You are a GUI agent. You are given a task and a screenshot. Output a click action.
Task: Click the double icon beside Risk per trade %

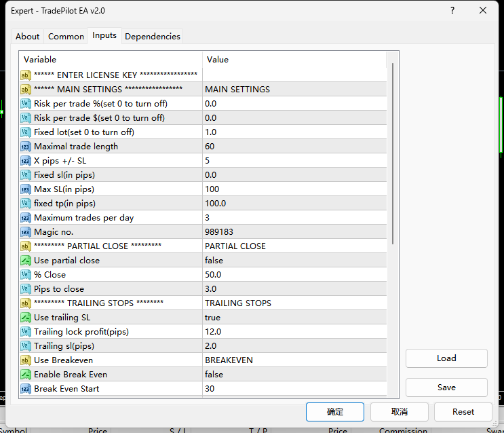(x=26, y=104)
